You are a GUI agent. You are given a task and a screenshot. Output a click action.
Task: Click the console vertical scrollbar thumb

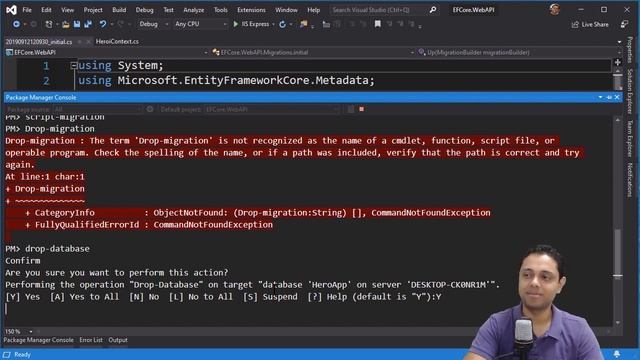coord(618,253)
